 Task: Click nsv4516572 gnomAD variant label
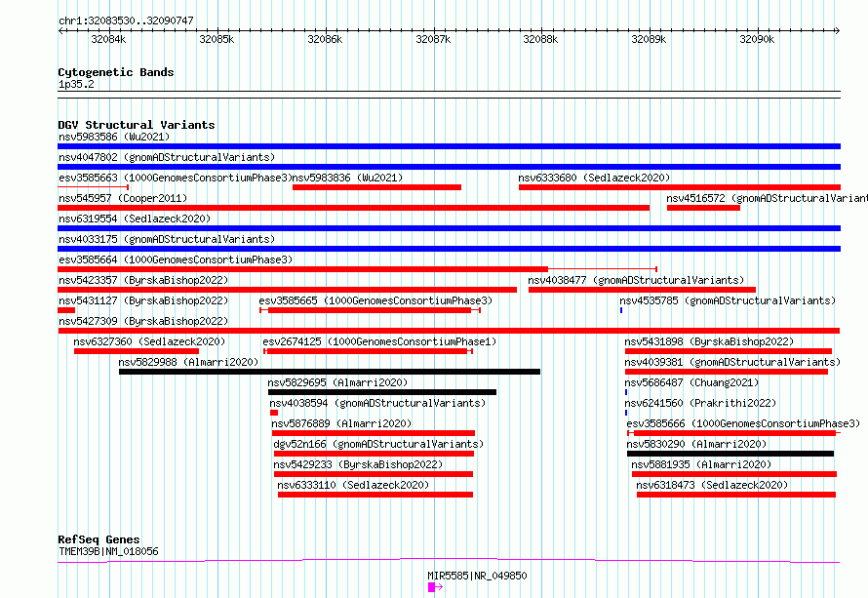pyautogui.click(x=767, y=198)
